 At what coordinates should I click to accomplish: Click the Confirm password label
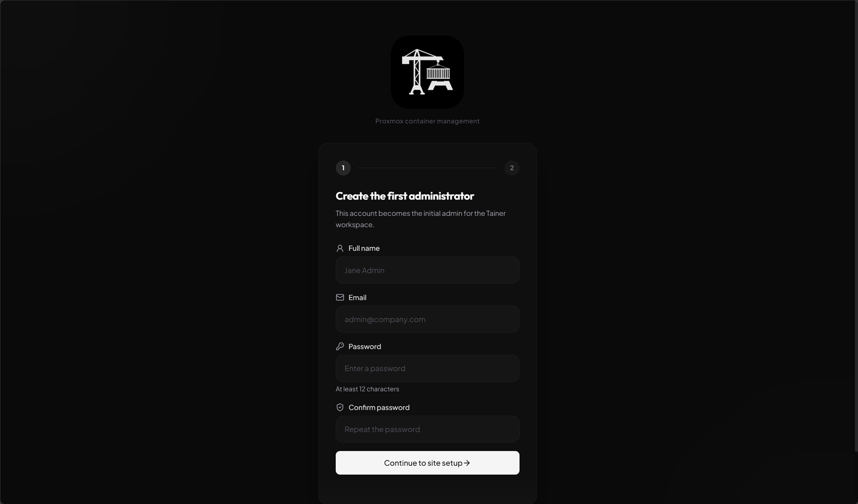point(379,408)
